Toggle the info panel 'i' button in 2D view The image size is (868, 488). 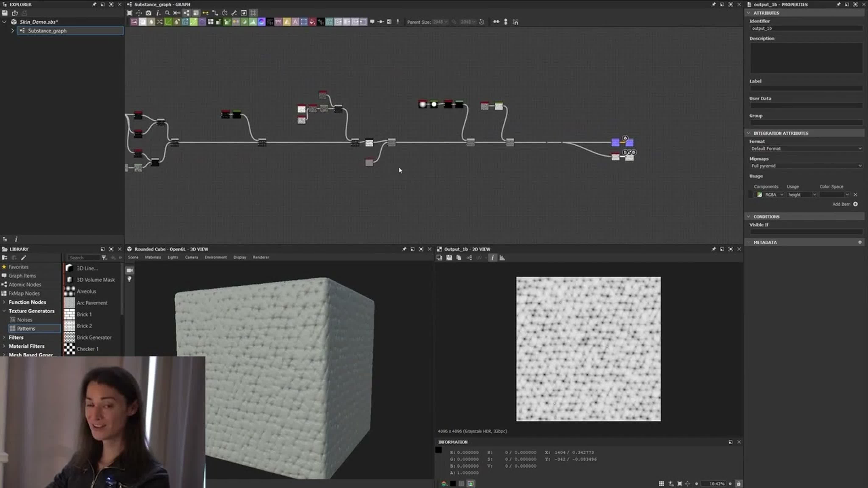pos(492,258)
